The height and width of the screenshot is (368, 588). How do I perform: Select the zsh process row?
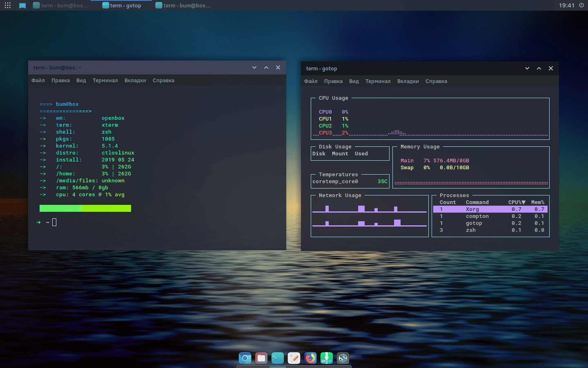tap(490, 230)
